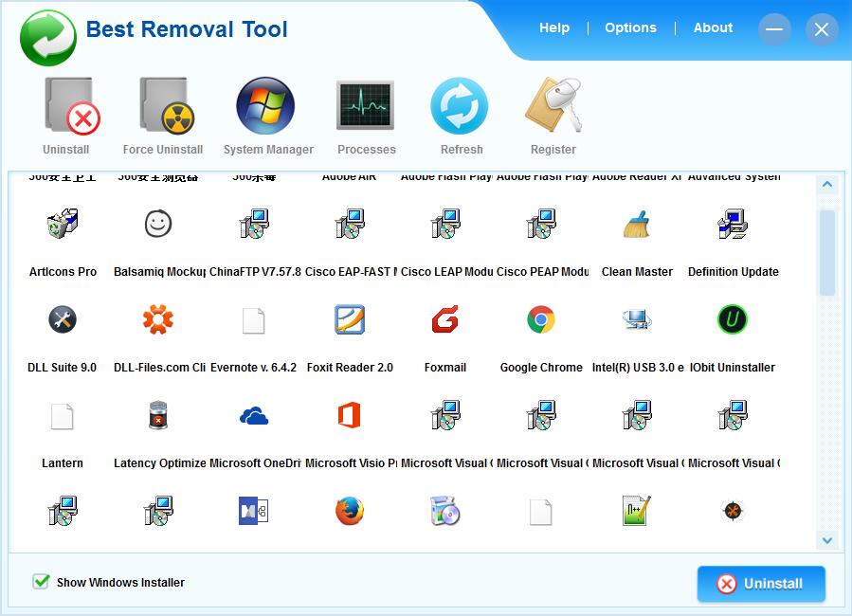The image size is (852, 616).
Task: Select the Definition Update icon
Action: pos(733,224)
